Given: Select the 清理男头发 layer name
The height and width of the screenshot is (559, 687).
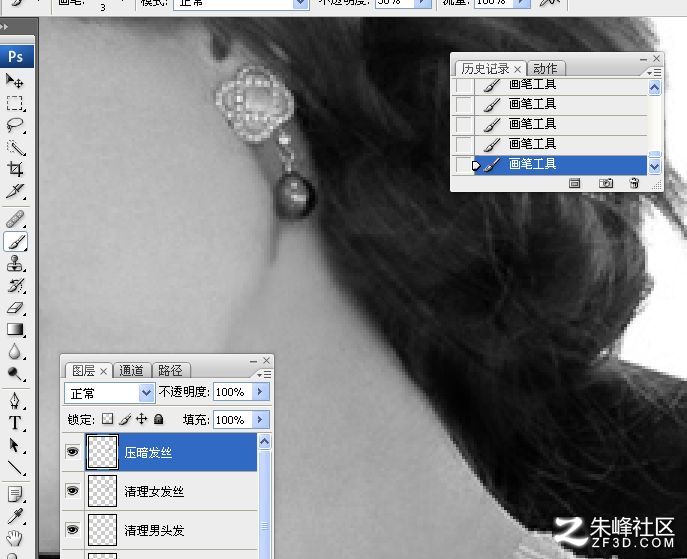Looking at the screenshot, I should 154,531.
